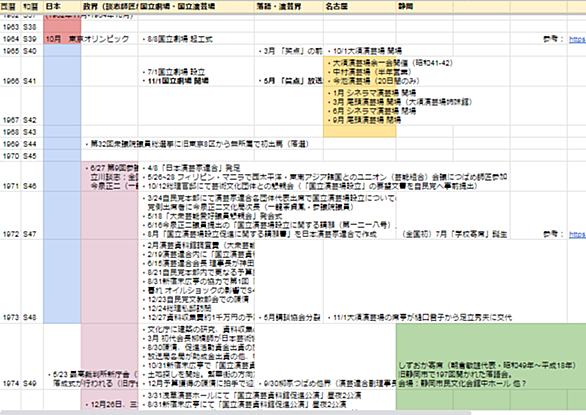Select the 8/8国立劇場 cell in the 1964 row
Image resolution: width=586 pixels, height=415 pixels.
[x=196, y=39]
